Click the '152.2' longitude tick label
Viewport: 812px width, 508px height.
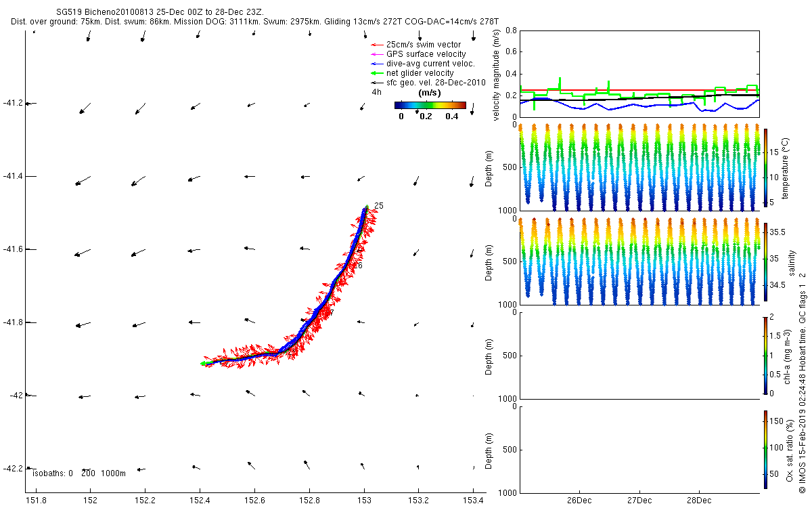click(x=145, y=501)
